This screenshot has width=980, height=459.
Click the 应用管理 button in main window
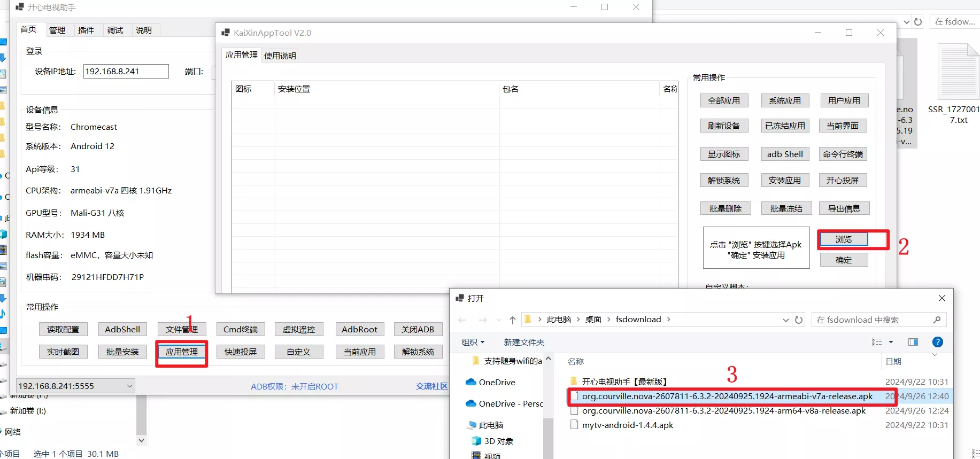(x=181, y=352)
